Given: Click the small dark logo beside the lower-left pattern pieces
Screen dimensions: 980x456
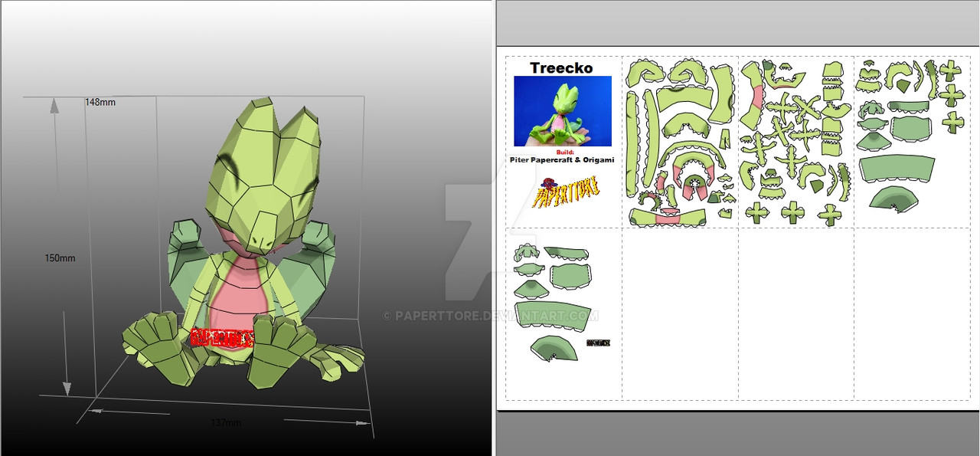Looking at the screenshot, I should click(598, 343).
